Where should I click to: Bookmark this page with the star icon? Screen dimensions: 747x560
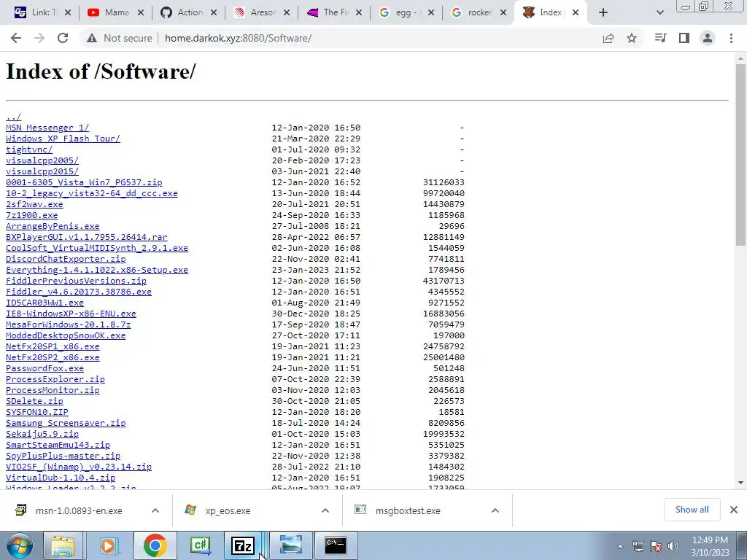tap(632, 38)
